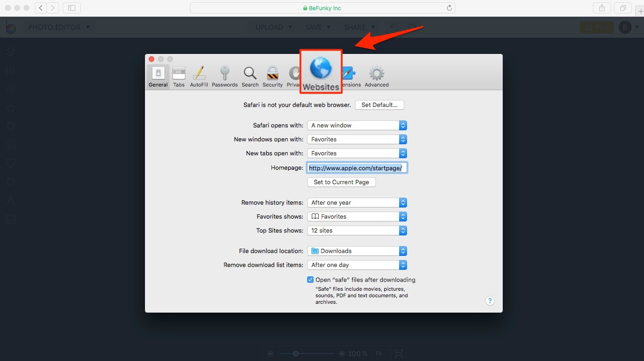Open the Websites globe preferences pane
This screenshot has height=361, width=644.
click(x=321, y=71)
